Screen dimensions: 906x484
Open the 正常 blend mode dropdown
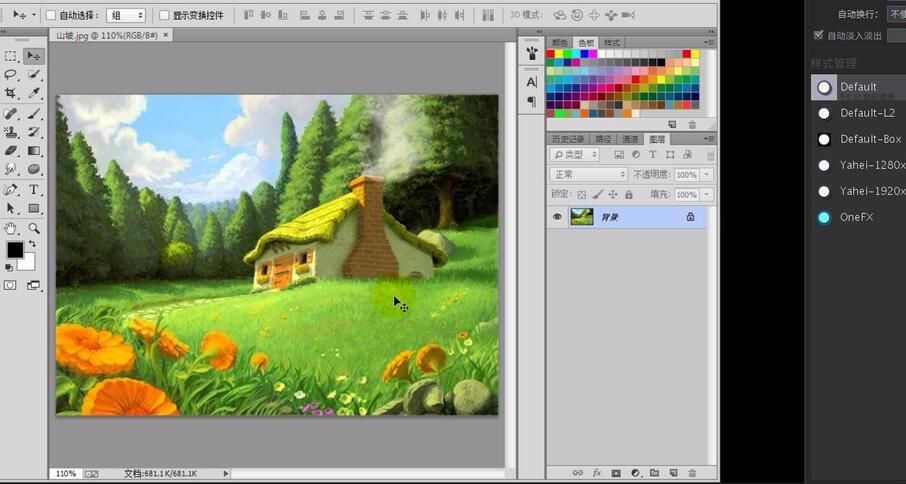(588, 174)
